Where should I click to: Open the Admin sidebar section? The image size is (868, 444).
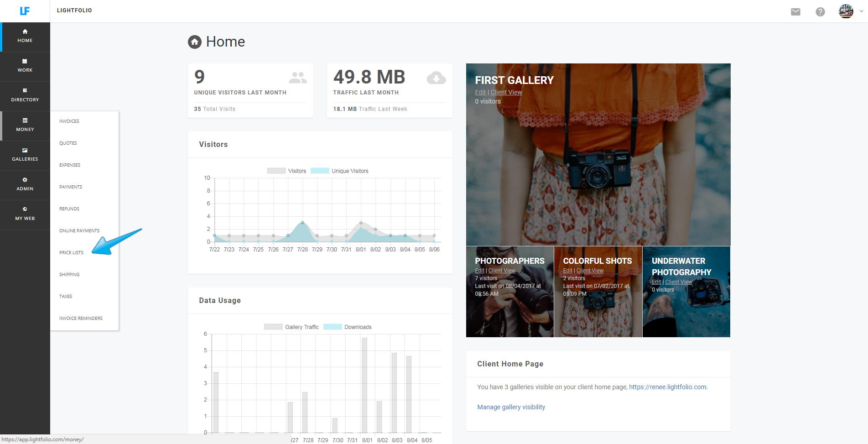pos(25,185)
